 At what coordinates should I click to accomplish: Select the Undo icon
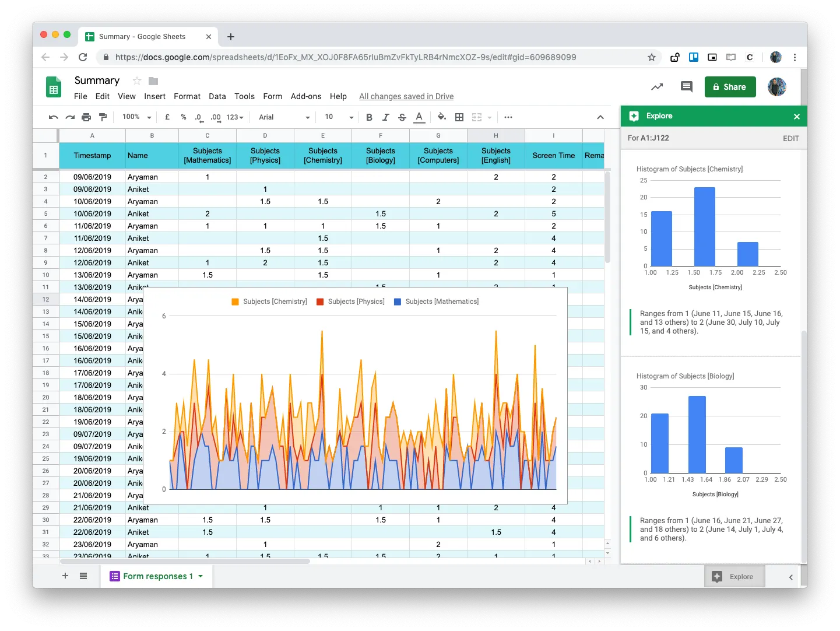click(52, 117)
